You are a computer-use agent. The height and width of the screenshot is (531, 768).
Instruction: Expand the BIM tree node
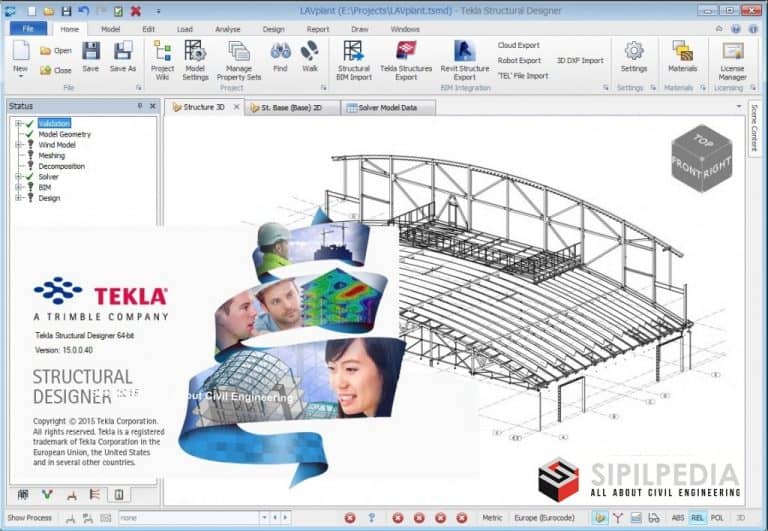click(x=18, y=188)
